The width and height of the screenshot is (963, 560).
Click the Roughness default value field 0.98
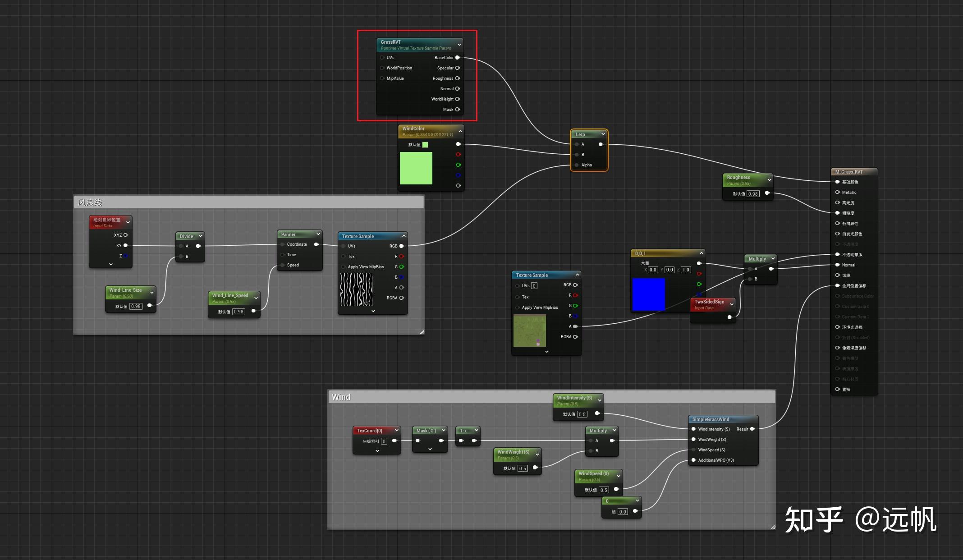coord(752,194)
